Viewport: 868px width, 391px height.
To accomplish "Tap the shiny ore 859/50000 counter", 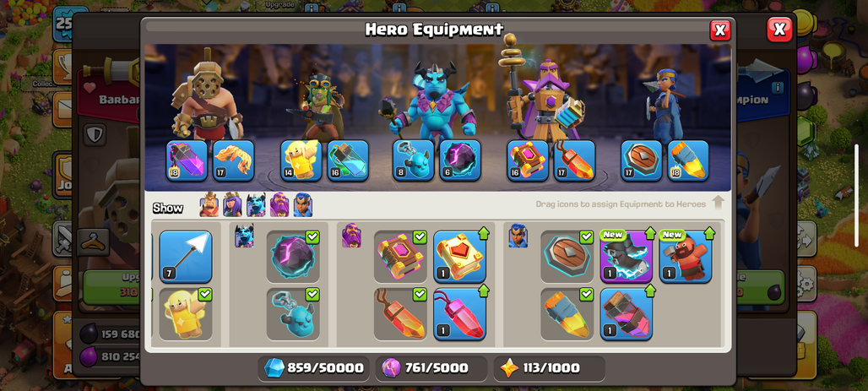I will [x=314, y=368].
